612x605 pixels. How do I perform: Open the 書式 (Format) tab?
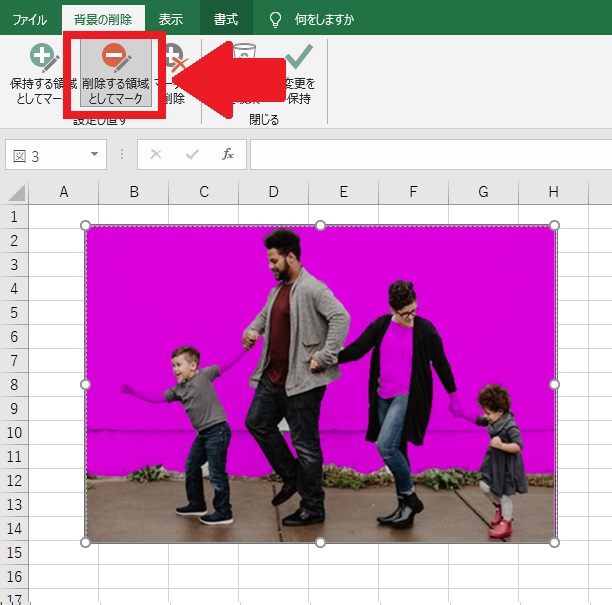[x=225, y=19]
